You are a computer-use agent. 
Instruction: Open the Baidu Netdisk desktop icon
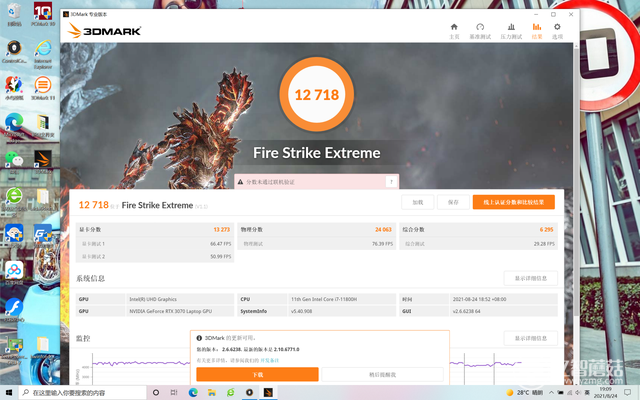pos(14,273)
